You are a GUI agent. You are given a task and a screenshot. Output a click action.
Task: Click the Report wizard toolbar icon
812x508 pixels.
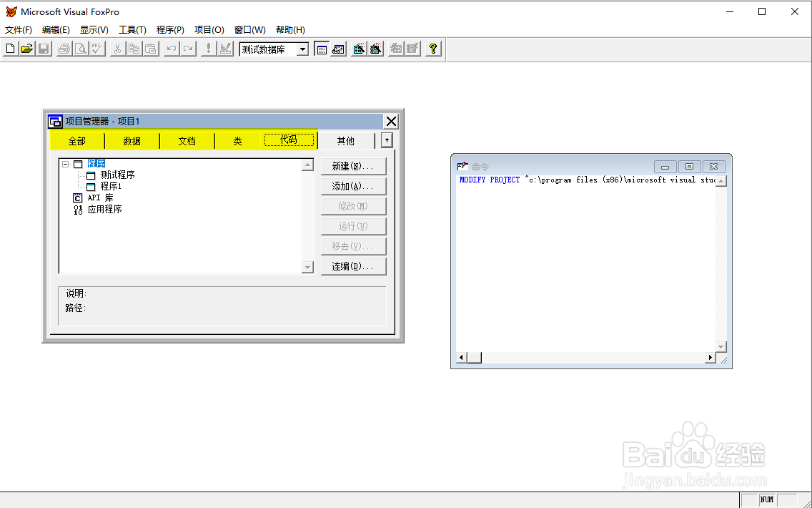point(375,49)
